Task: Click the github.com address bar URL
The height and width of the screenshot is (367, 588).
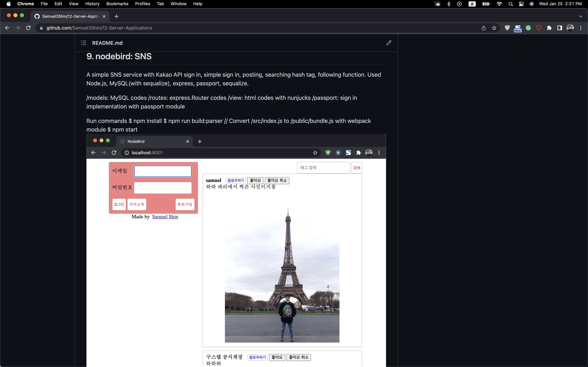Action: click(x=99, y=28)
